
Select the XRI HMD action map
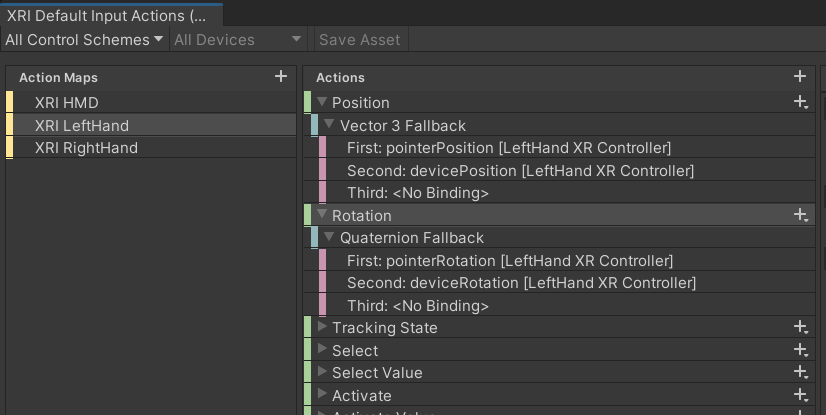pos(66,102)
